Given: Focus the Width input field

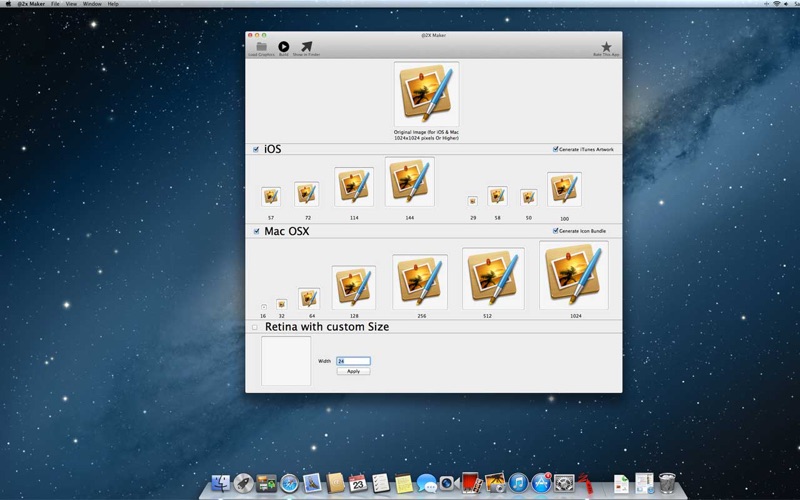Looking at the screenshot, I should pos(354,361).
